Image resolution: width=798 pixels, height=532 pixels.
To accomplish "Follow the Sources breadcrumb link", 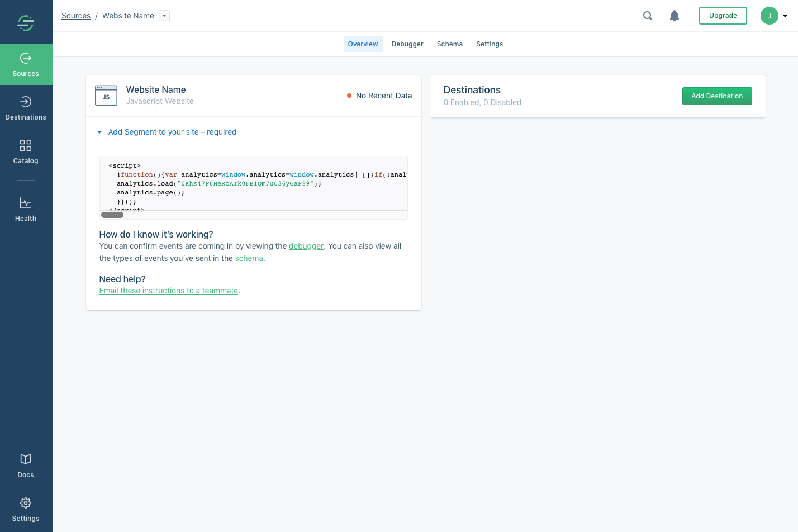I will (76, 16).
